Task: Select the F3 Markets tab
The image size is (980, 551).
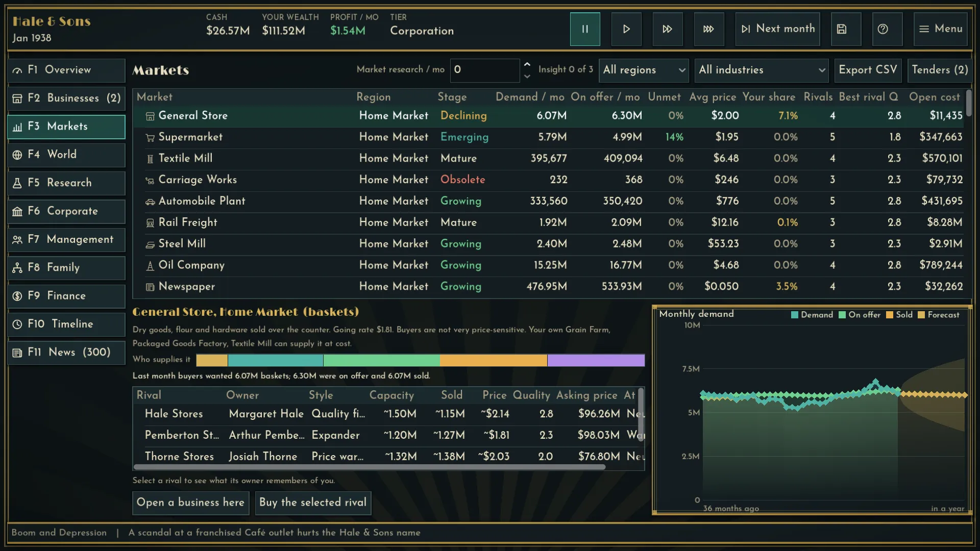Action: tap(66, 127)
